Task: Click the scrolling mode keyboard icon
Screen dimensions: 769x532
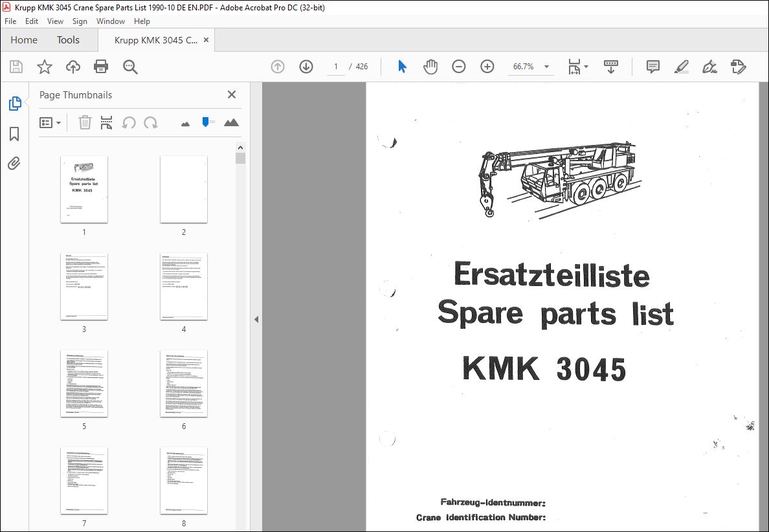Action: (x=610, y=67)
